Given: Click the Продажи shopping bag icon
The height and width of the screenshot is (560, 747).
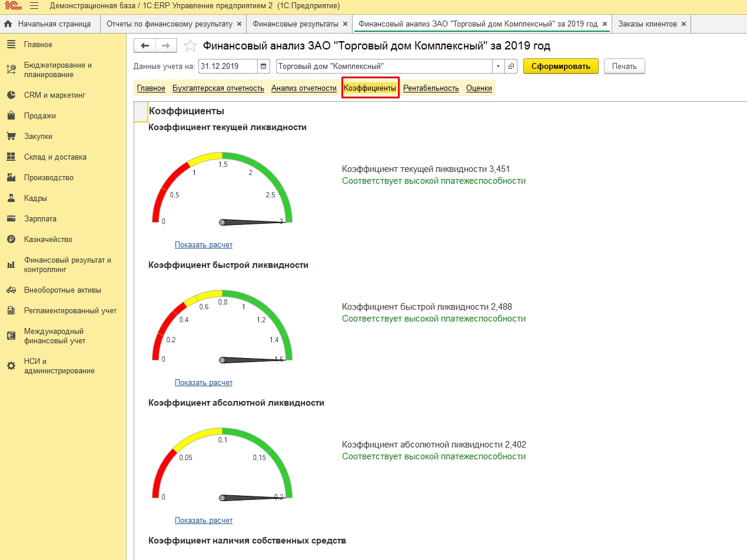Looking at the screenshot, I should pyautogui.click(x=11, y=115).
